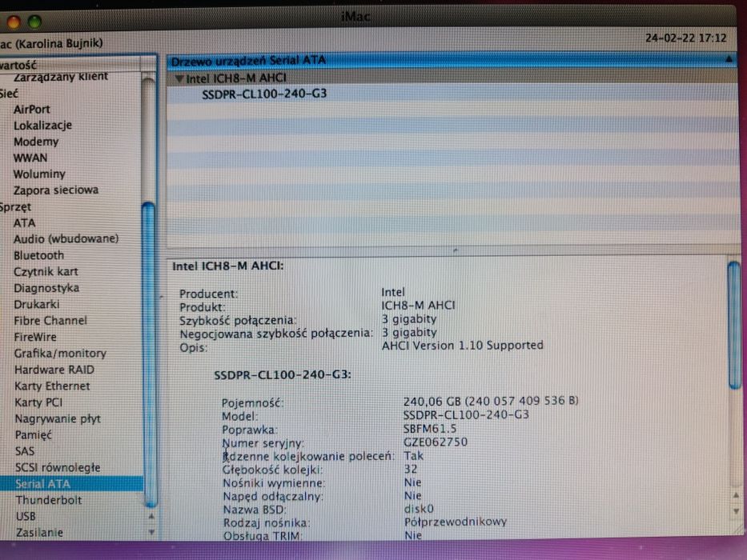Click the sidebar scroll down arrow
Viewport: 747px width, 560px height.
151,532
